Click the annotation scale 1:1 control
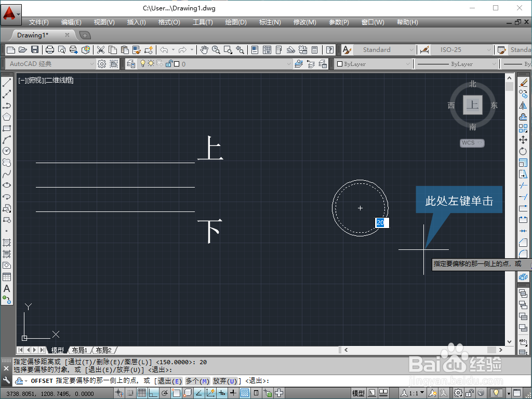 (x=413, y=392)
